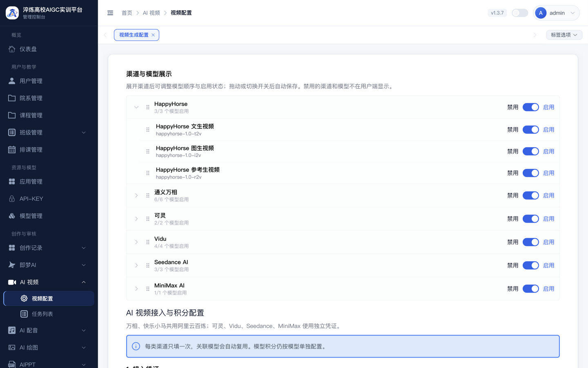Click drag handle for MiniMax AI channel
The width and height of the screenshot is (588, 368).
[x=148, y=289]
